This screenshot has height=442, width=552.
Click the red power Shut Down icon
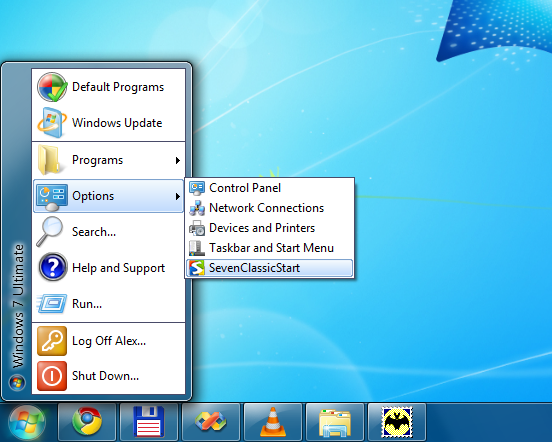click(52, 376)
